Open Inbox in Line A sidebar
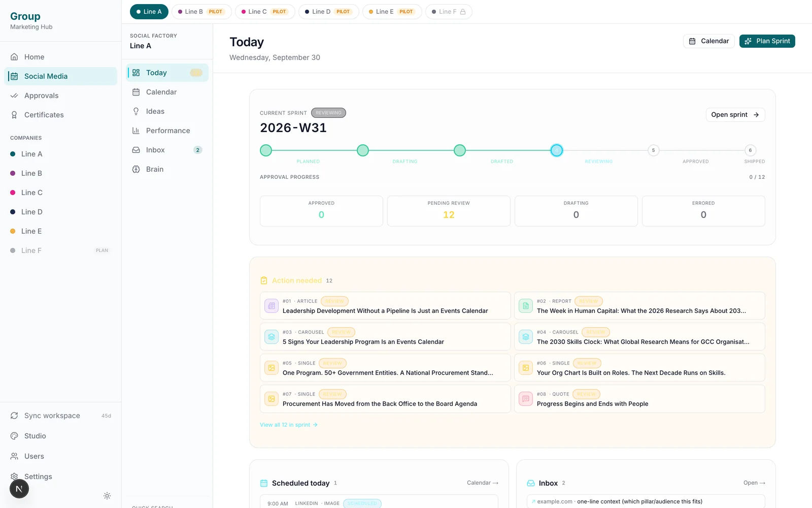 pyautogui.click(x=167, y=150)
